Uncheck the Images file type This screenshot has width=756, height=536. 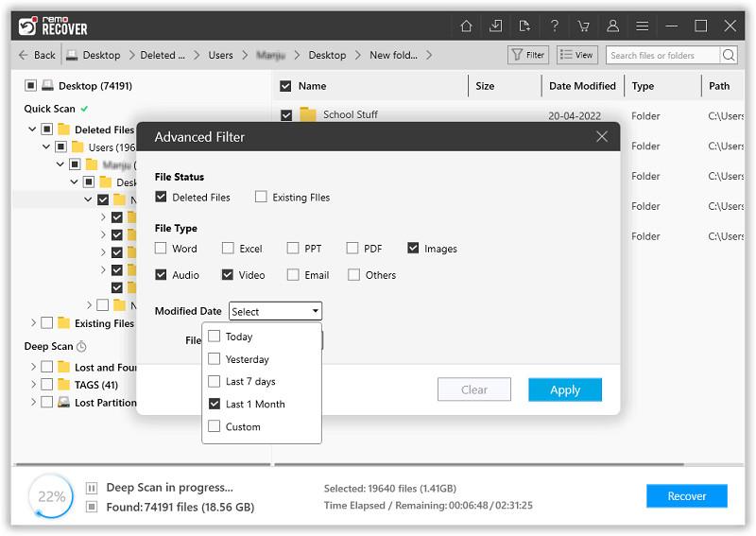[x=414, y=249]
